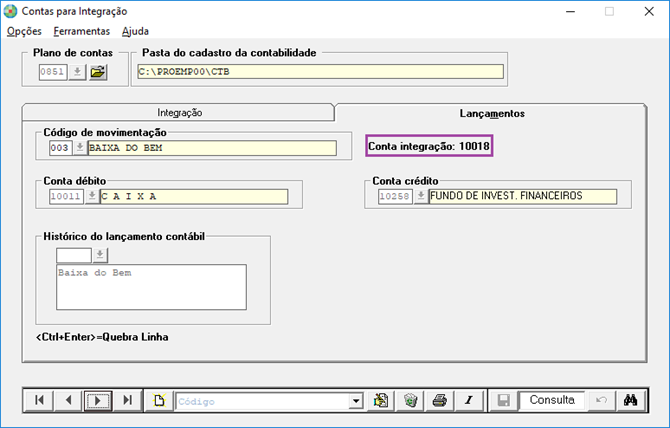Click the Plano de contas code field 0851

point(53,72)
